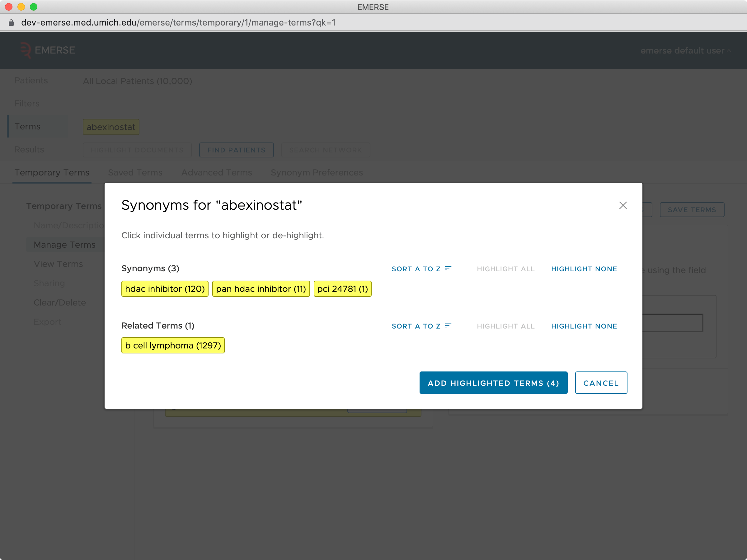The width and height of the screenshot is (747, 560).
Task: Click sort icon beside Synonyms Sort A to Z
Action: tap(448, 269)
